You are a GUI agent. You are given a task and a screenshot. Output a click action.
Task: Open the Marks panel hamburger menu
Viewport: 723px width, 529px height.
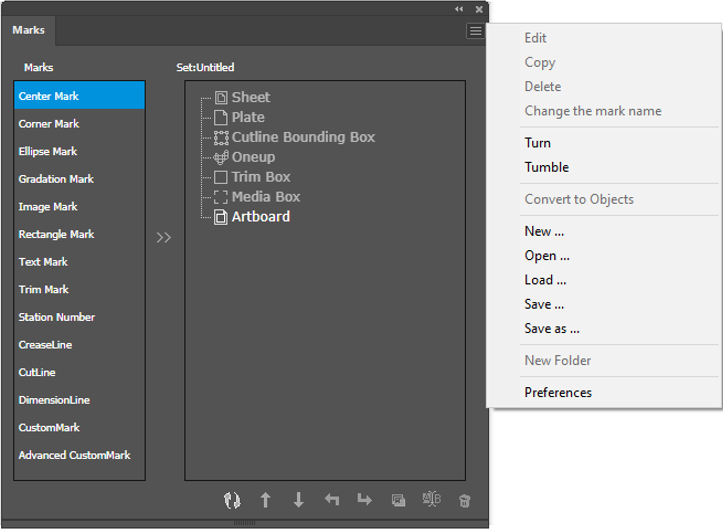474,31
